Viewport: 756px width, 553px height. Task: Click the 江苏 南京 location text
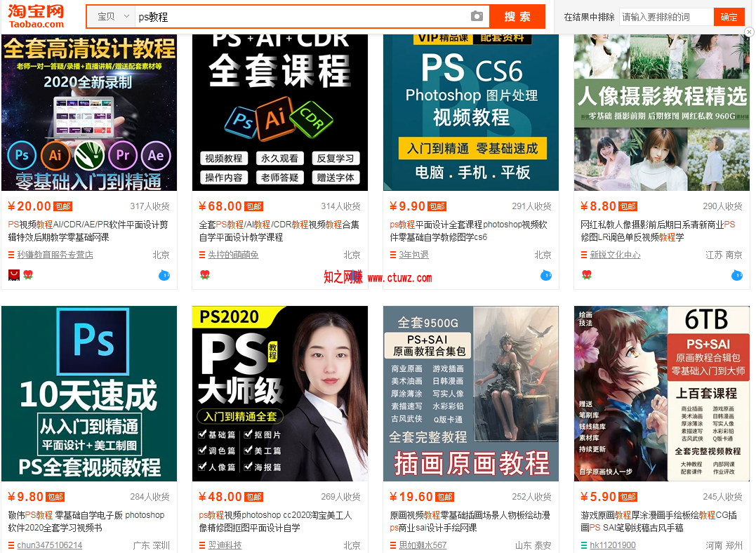(x=724, y=255)
